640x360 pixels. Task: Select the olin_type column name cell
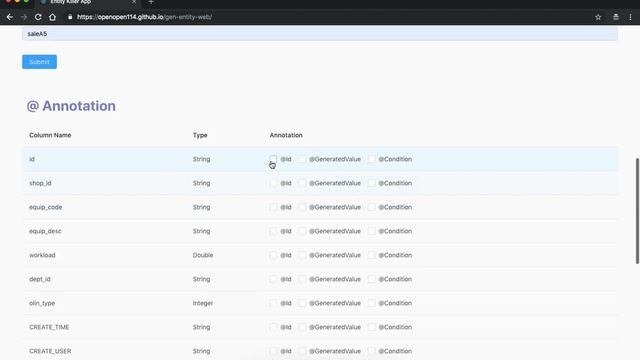42,303
